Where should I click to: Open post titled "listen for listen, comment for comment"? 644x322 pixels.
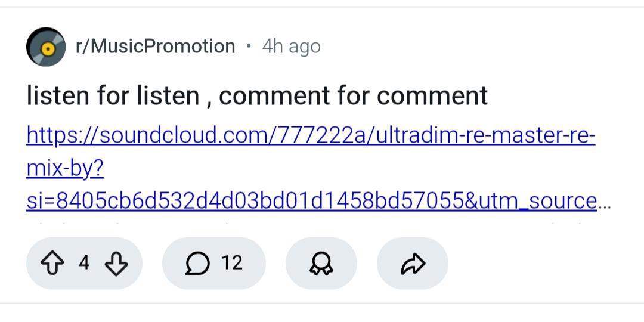point(256,95)
